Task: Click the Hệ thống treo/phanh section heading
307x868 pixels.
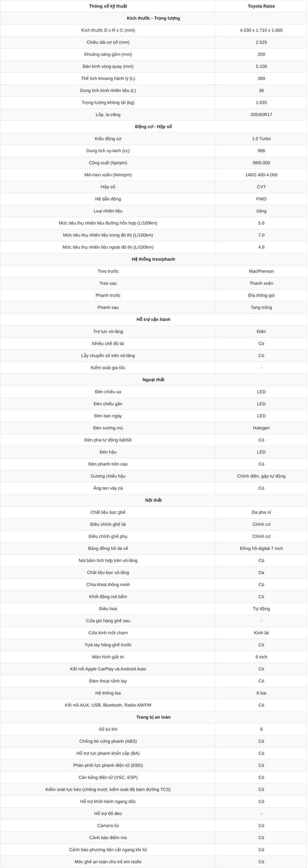Action: [153, 259]
